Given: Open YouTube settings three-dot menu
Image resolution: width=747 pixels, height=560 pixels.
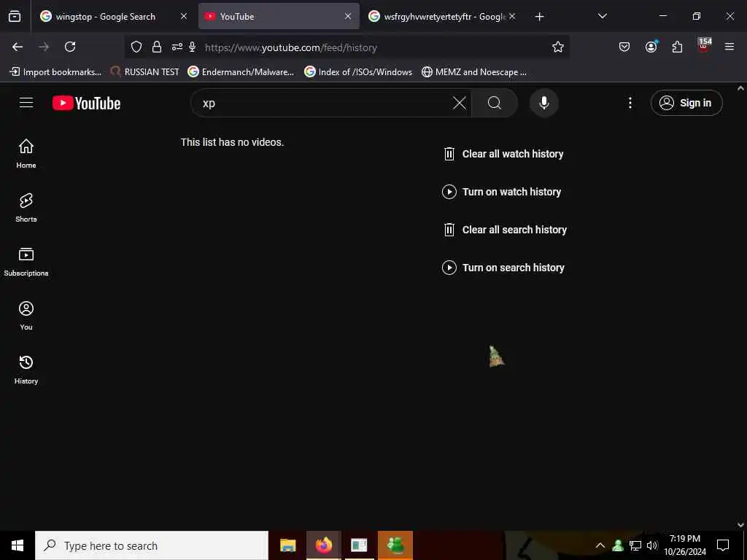Looking at the screenshot, I should click(630, 103).
